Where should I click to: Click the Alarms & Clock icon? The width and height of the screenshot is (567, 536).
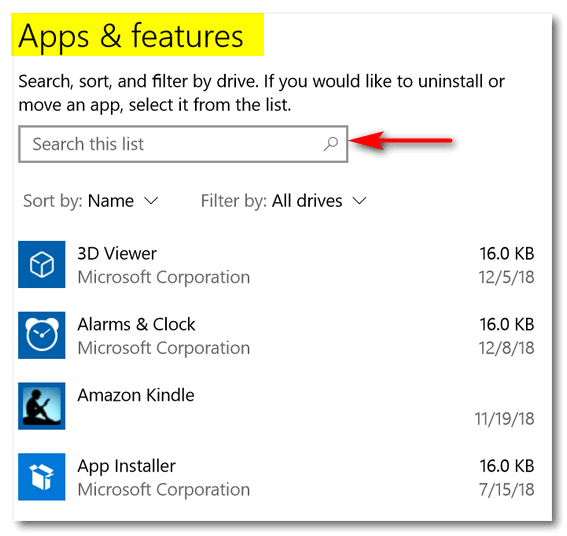42,335
